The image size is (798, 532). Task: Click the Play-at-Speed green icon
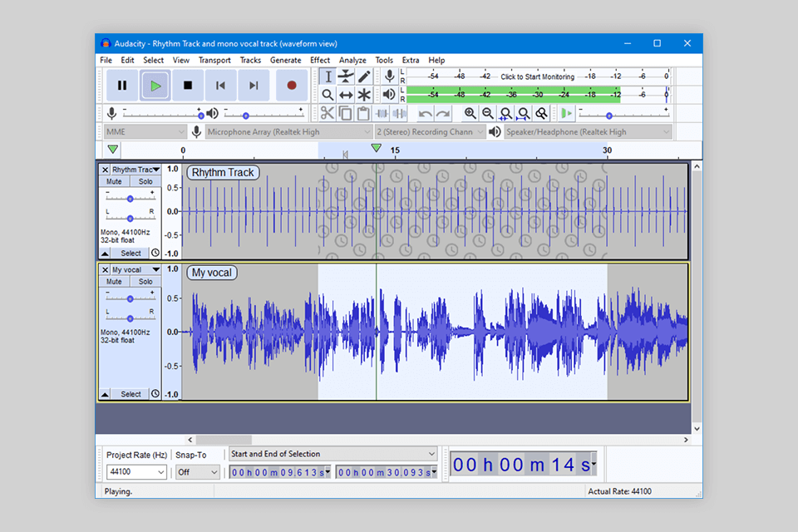566,114
